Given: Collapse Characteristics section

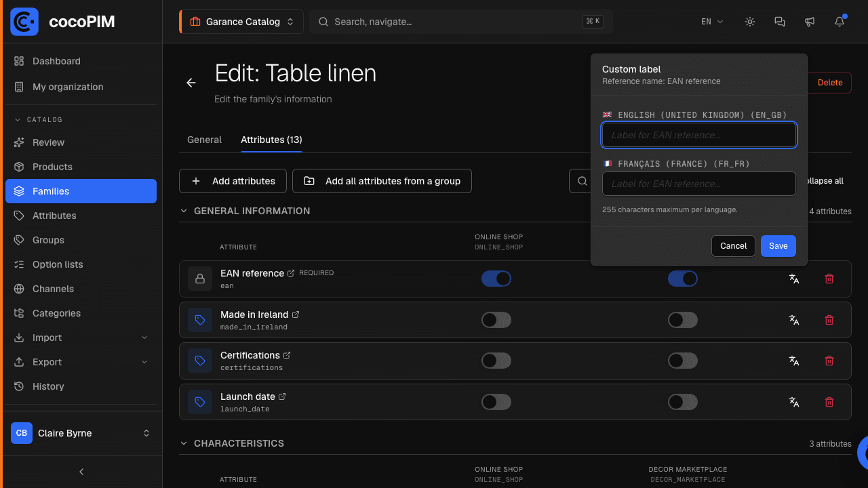Looking at the screenshot, I should [x=183, y=443].
